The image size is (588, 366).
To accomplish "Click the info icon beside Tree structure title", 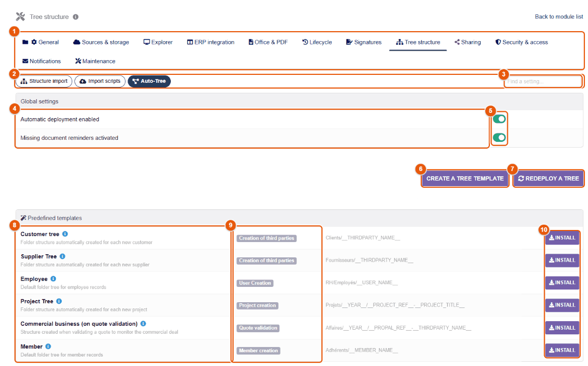I will click(x=75, y=17).
